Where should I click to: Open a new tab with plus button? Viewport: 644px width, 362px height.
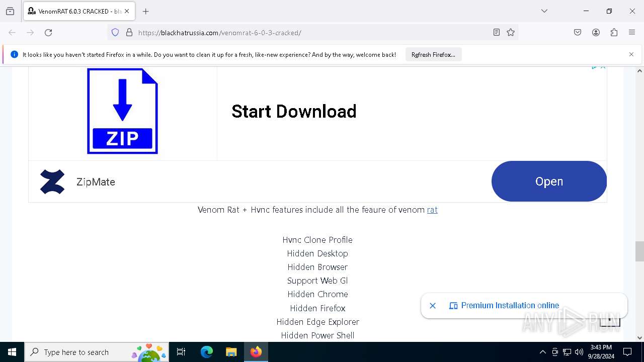146,11
